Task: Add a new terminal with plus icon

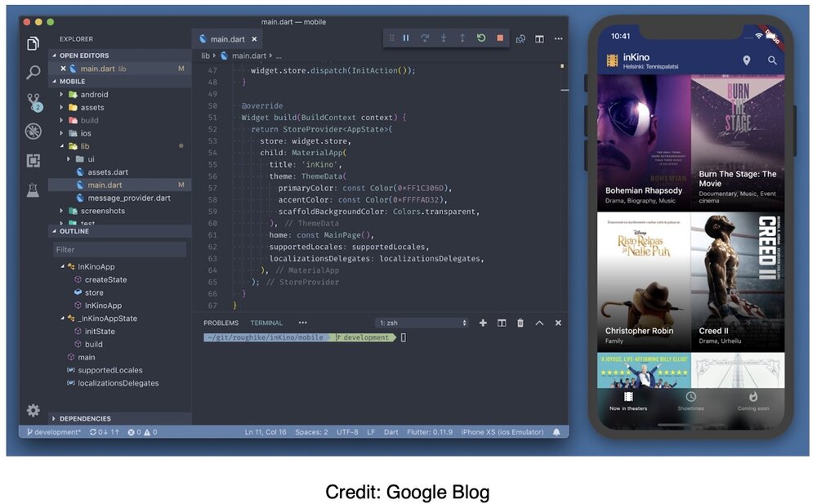Action: [x=483, y=323]
